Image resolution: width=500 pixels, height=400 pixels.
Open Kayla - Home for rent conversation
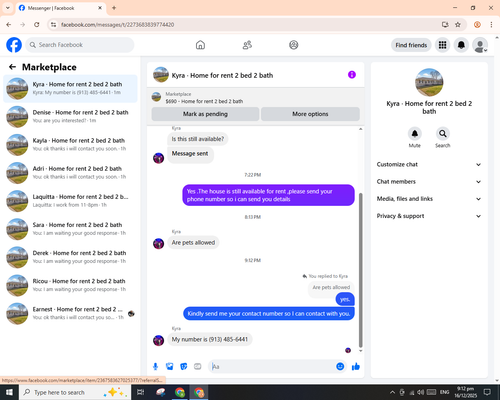tap(70, 145)
